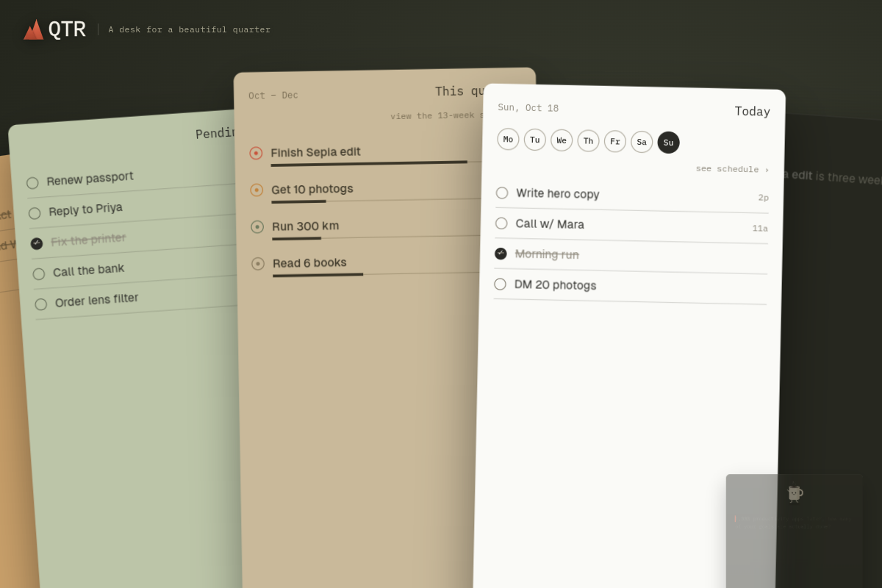Click the red target icon beside Finish Sepia edit
The width and height of the screenshot is (882, 588).
[x=256, y=153]
